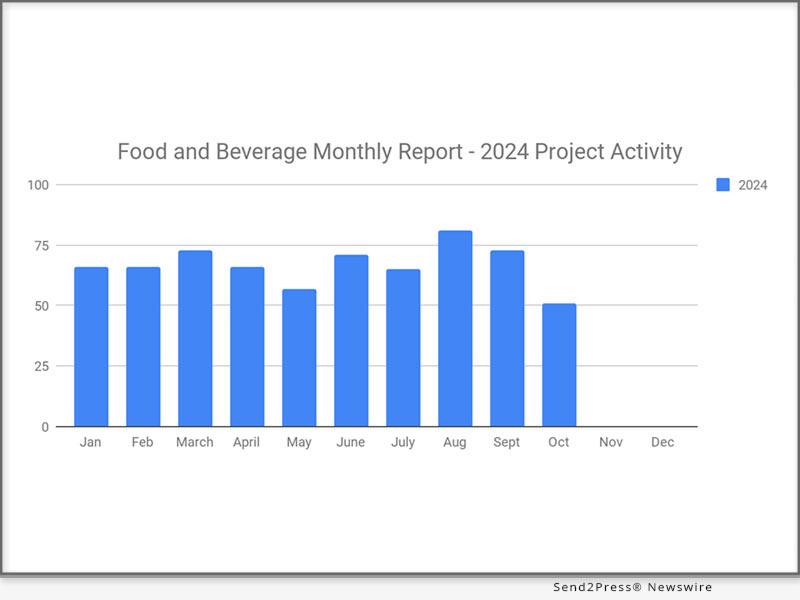
Task: Click the 25 y-axis label
Action: tap(42, 366)
